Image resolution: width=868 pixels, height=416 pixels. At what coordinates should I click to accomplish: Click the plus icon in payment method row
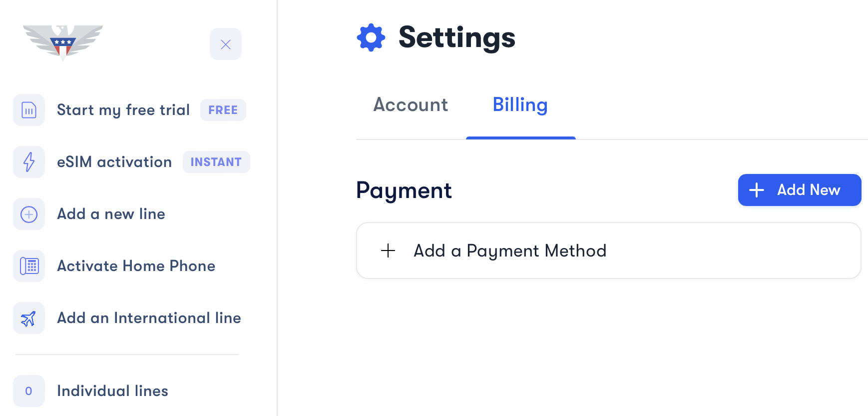coord(388,250)
